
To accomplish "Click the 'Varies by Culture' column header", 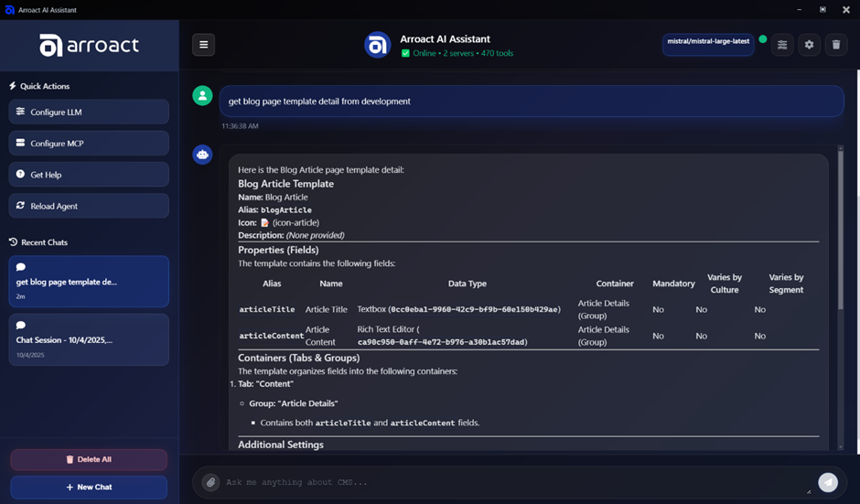I will point(725,284).
